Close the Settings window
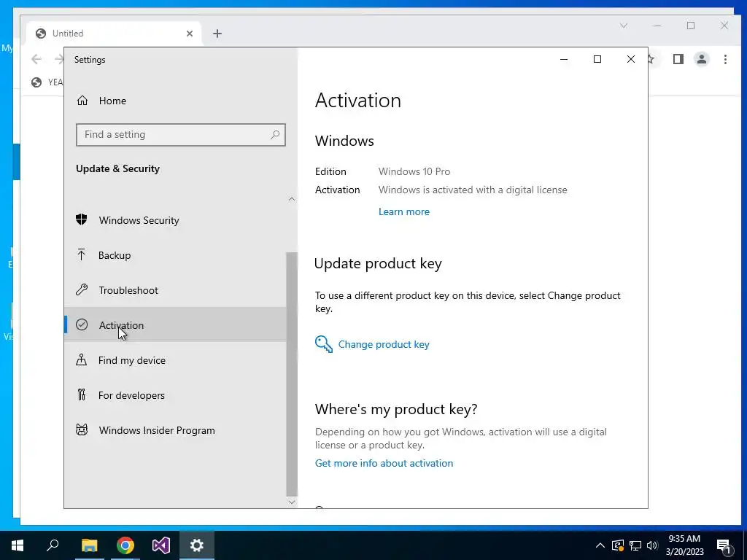 (631, 59)
